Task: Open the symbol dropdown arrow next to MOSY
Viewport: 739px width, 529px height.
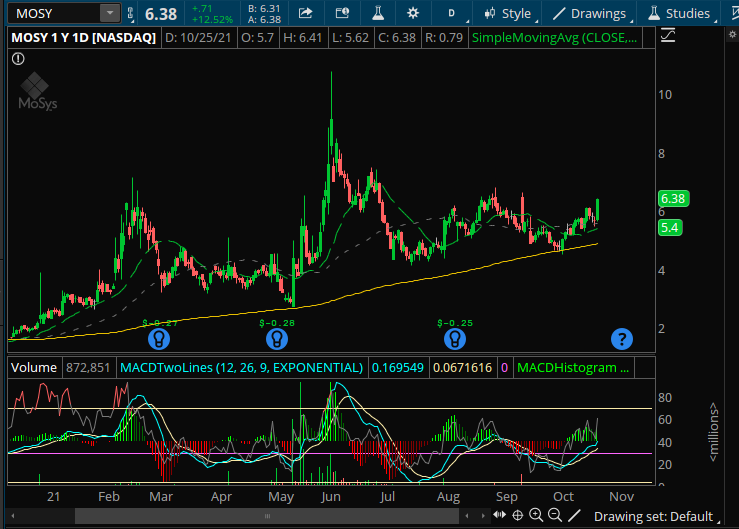Action: pyautogui.click(x=110, y=14)
